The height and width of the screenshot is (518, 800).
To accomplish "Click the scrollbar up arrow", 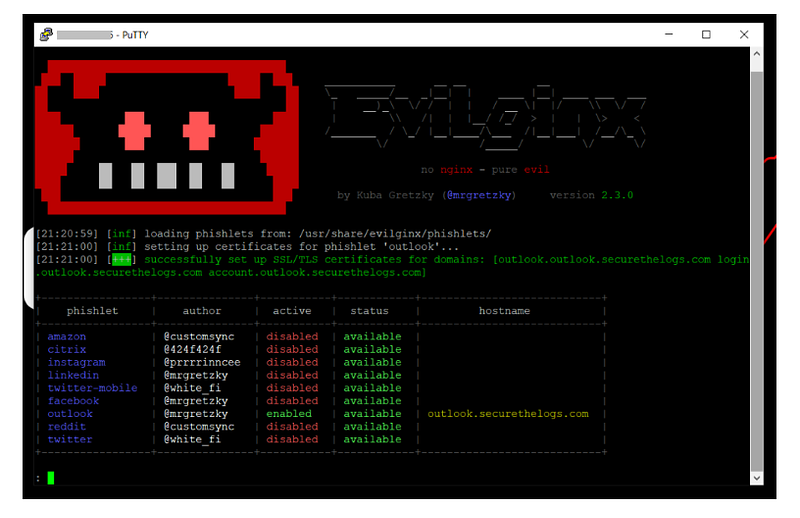I will [x=757, y=54].
